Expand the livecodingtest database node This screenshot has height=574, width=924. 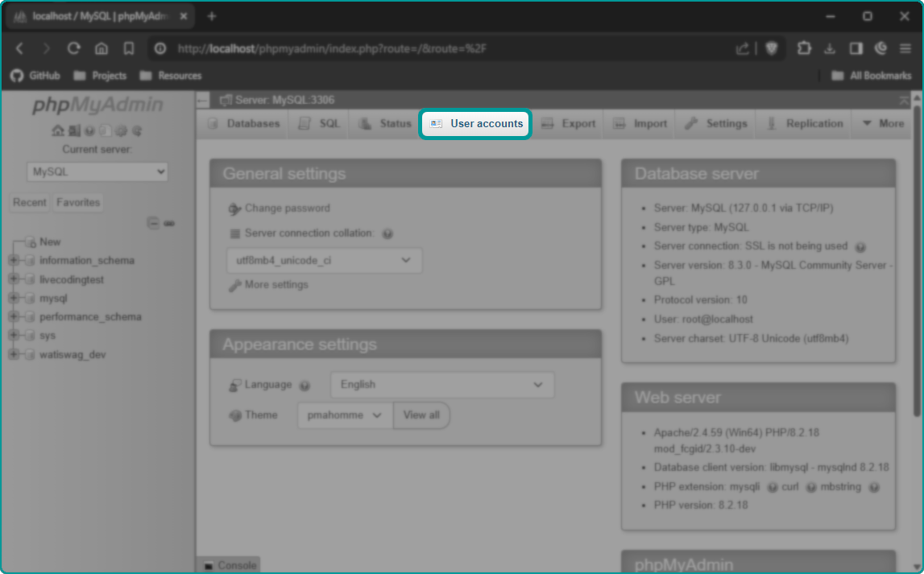click(14, 279)
